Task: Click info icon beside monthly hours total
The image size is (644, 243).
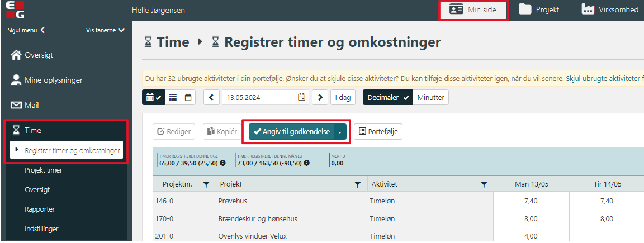Action: pos(305,163)
